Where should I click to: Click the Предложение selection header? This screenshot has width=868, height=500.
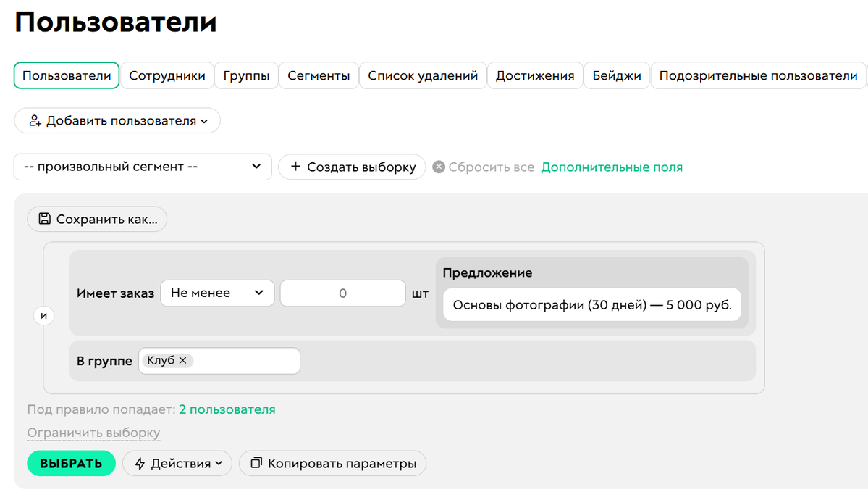coord(486,272)
